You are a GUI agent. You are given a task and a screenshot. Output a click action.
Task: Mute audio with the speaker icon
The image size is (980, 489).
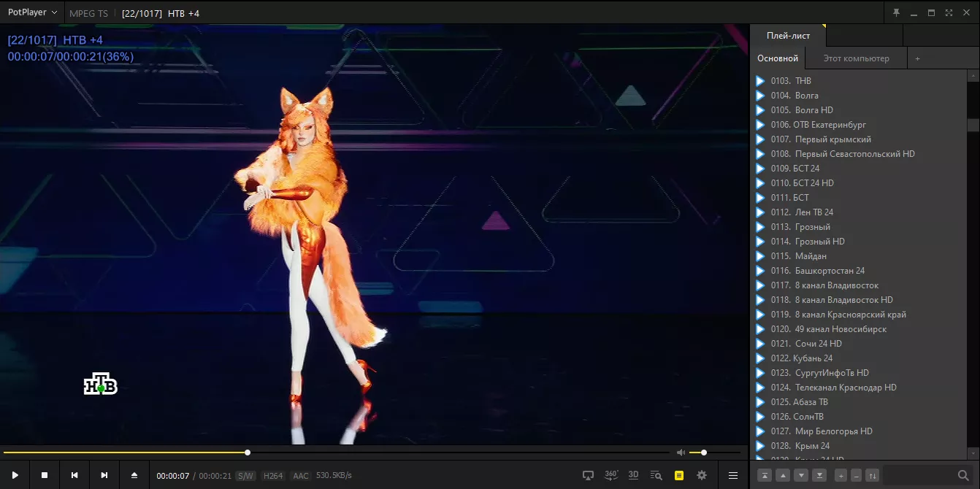tap(681, 453)
